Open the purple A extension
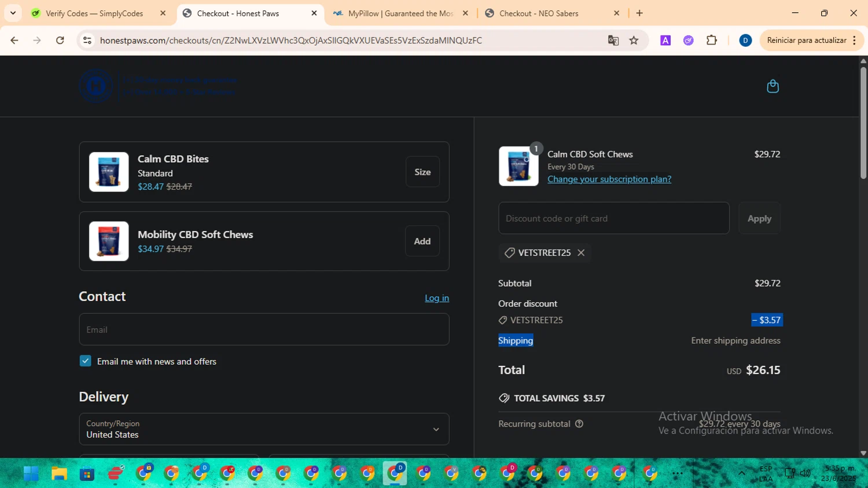The image size is (868, 488). (665, 41)
